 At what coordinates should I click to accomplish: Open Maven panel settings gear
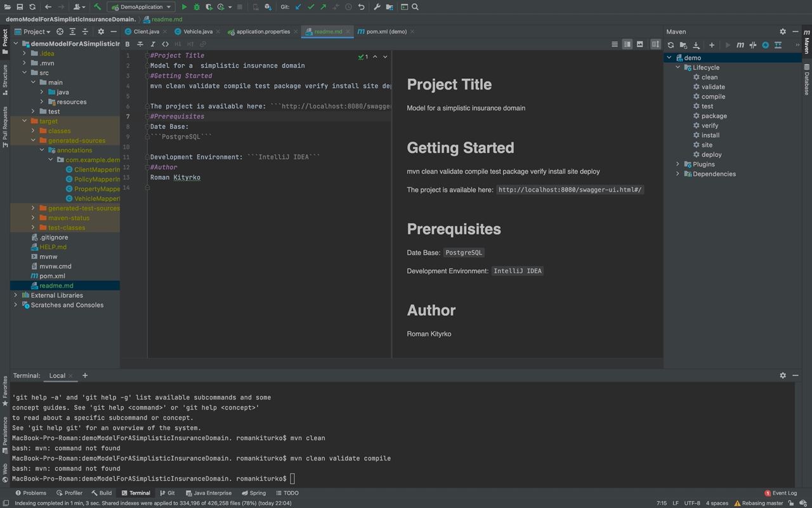coord(783,31)
